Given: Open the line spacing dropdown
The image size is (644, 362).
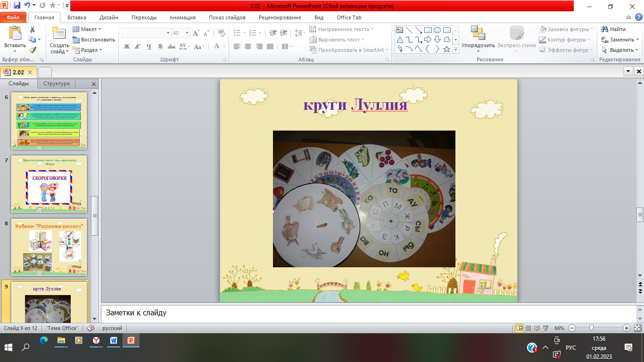Looking at the screenshot, I should point(300,33).
